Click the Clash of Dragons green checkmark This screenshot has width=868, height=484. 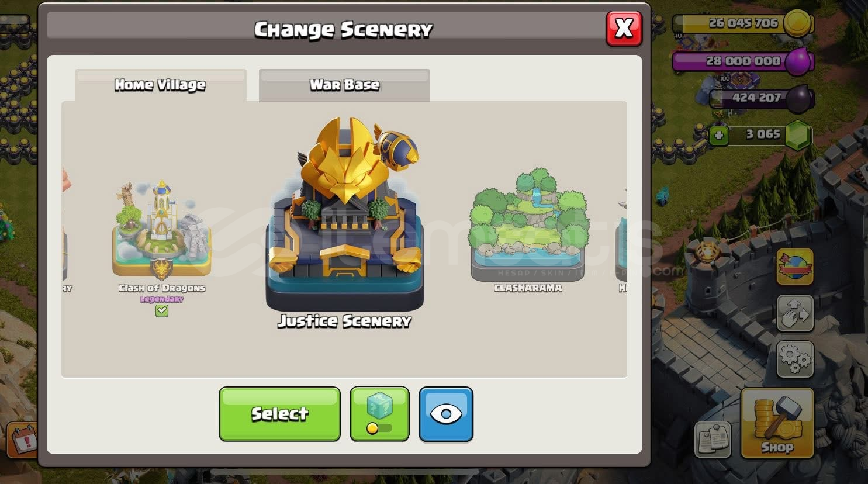point(162,311)
